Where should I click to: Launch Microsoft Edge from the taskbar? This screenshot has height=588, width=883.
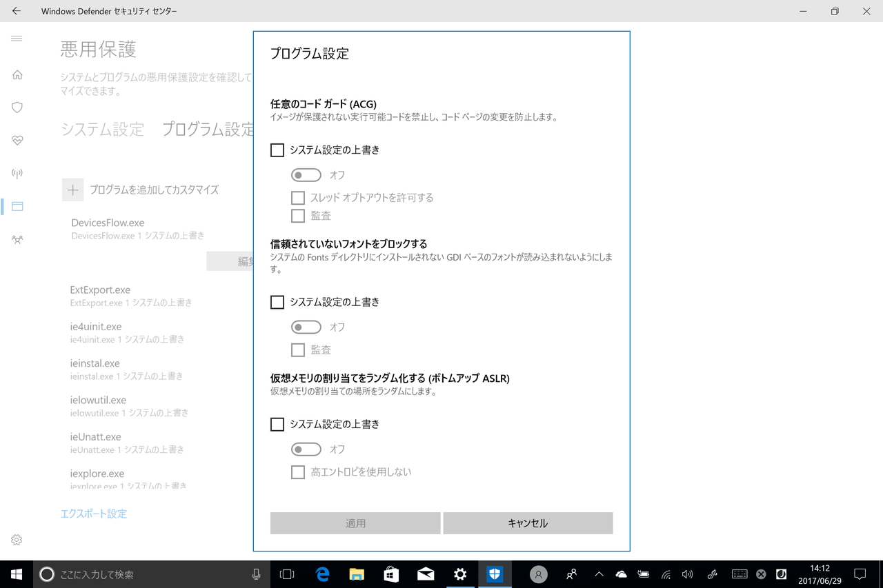point(321,574)
